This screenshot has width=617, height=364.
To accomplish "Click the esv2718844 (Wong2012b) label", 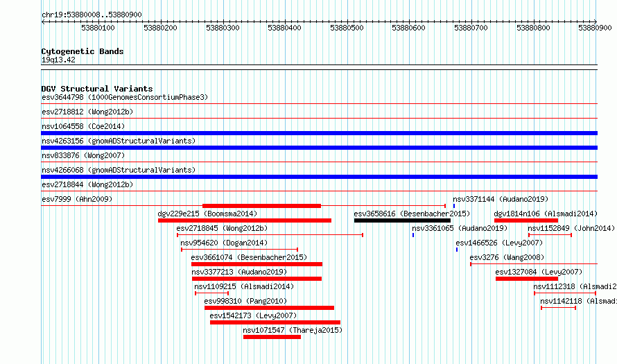I will pos(87,184).
